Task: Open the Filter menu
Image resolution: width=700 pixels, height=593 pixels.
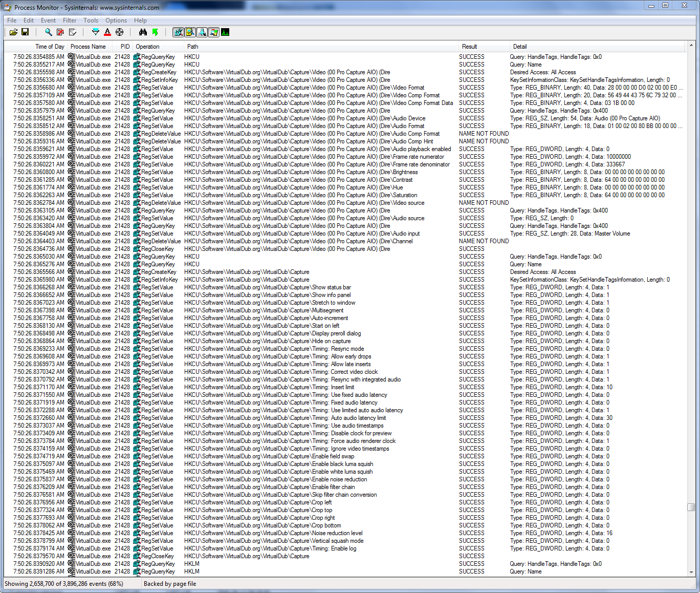Action: (70, 20)
